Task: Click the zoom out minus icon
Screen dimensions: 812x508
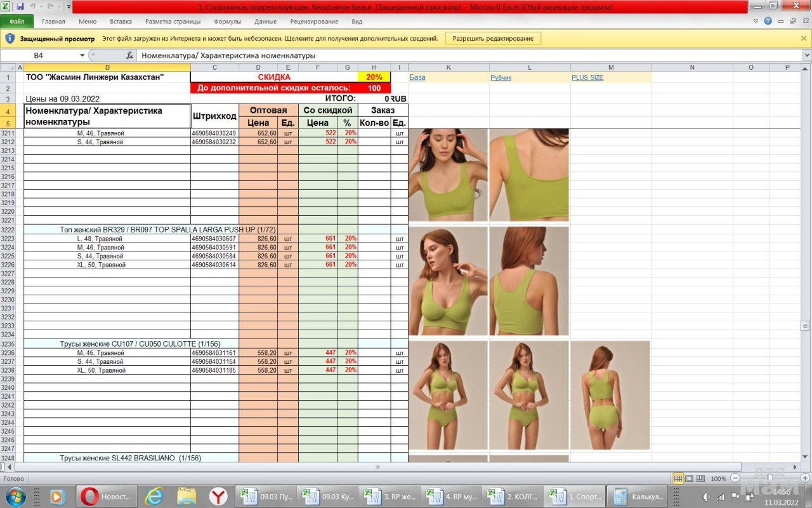Action: pyautogui.click(x=735, y=478)
